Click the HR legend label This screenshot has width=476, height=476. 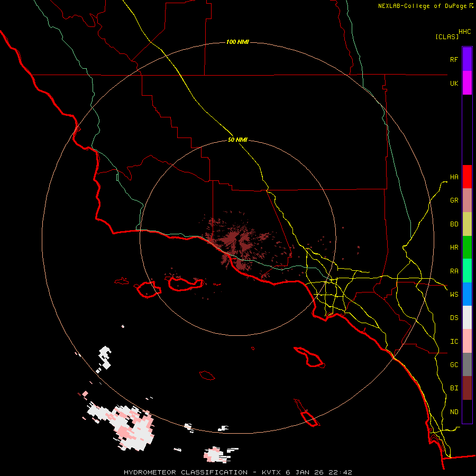[454, 248]
